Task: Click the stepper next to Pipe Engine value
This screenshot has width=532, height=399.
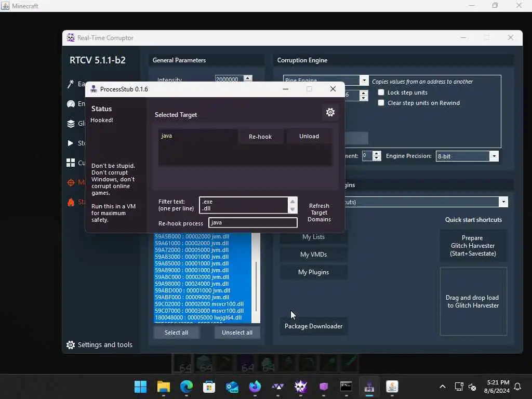Action: [x=363, y=96]
